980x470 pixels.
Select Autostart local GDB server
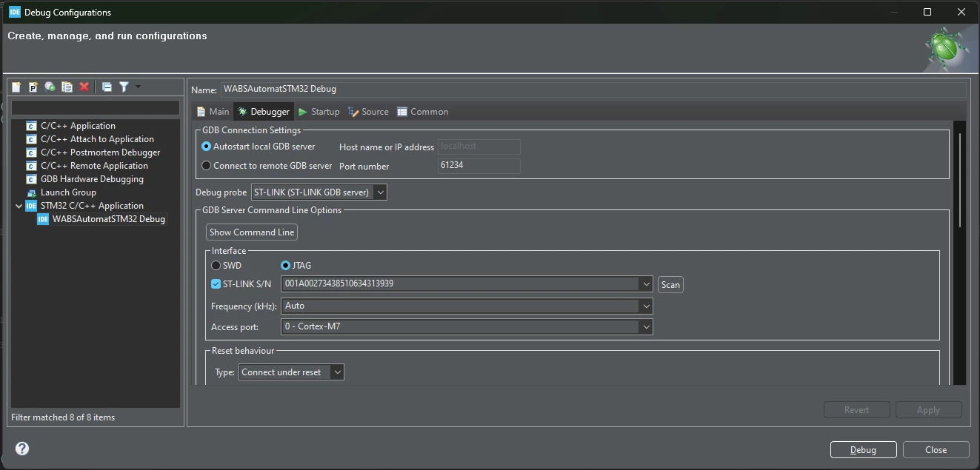coord(258,147)
